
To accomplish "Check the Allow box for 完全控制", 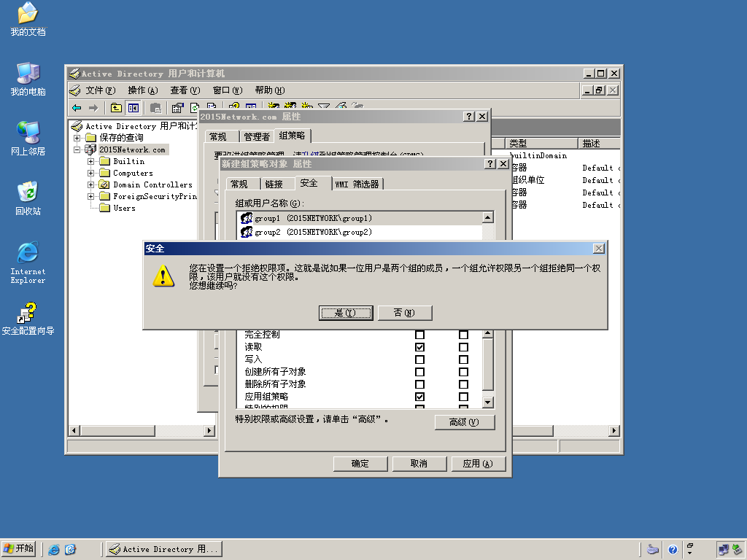I will [x=419, y=334].
